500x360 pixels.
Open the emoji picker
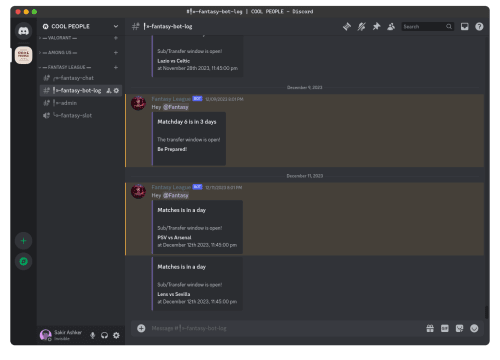tap(474, 329)
